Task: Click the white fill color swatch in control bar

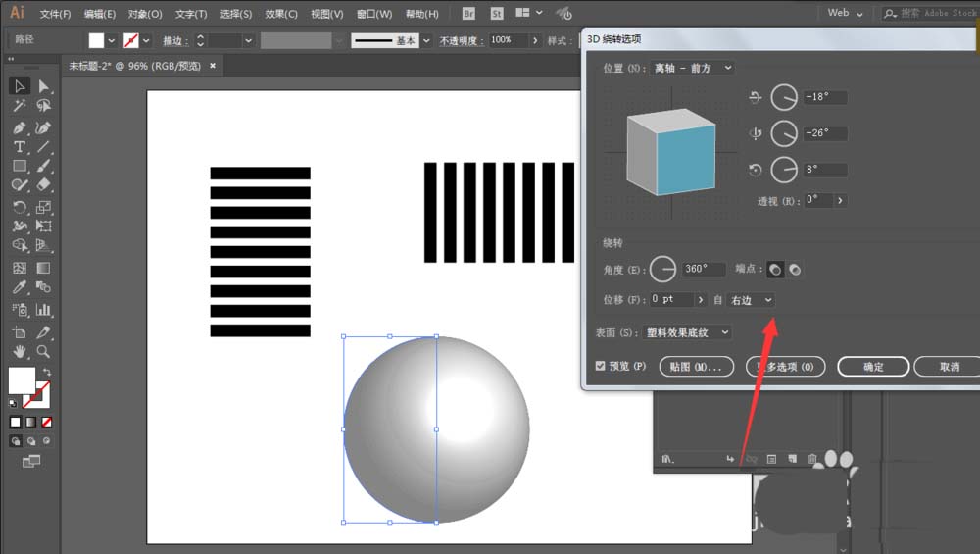Action: 96,40
